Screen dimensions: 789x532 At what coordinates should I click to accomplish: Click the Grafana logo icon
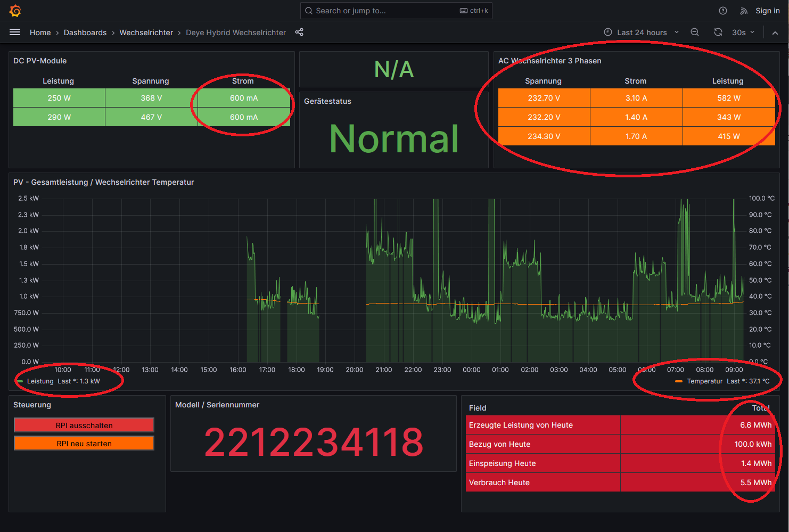point(15,11)
